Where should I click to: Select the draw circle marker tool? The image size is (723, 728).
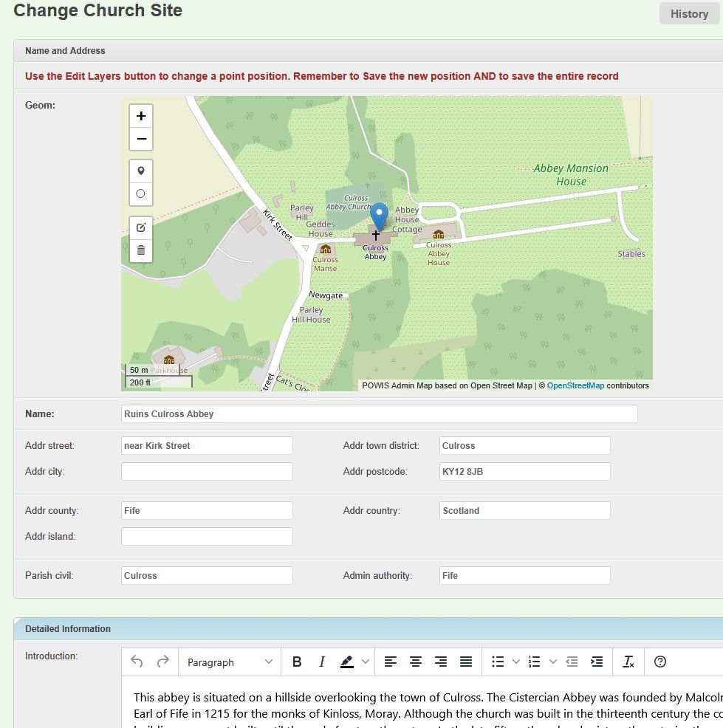[x=141, y=193]
